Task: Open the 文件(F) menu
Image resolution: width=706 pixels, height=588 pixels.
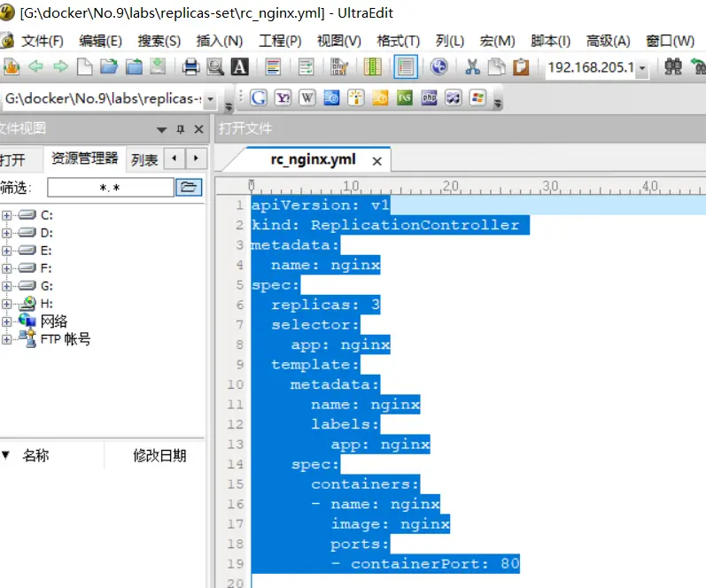Action: 43,41
